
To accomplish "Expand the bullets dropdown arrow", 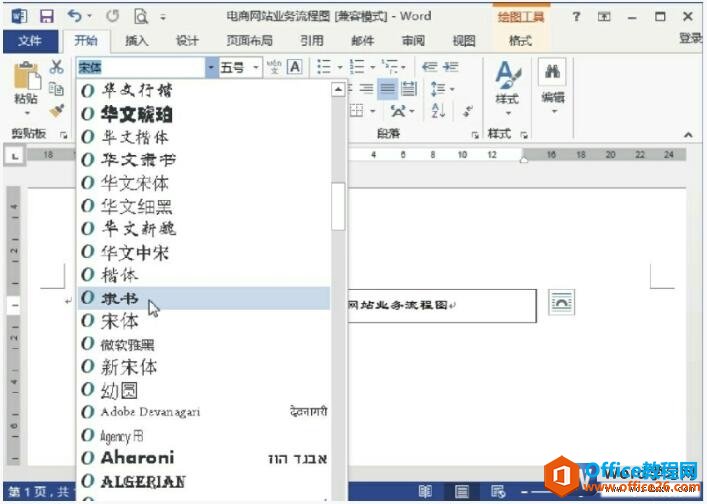I will click(x=340, y=67).
